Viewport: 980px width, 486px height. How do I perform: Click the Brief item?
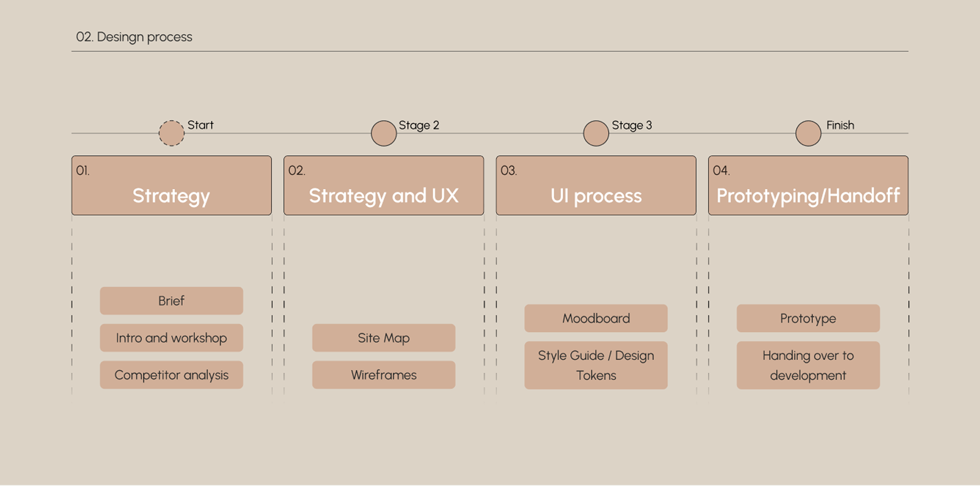coord(171,301)
